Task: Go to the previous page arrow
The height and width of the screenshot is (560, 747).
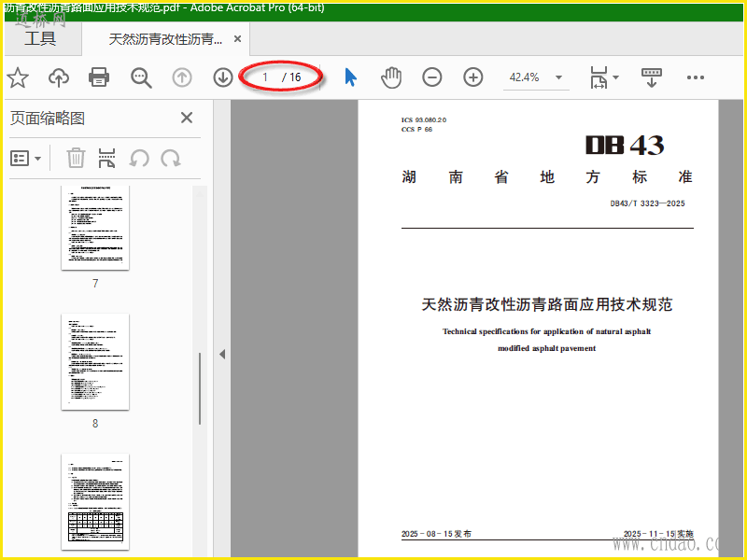Action: (x=182, y=77)
